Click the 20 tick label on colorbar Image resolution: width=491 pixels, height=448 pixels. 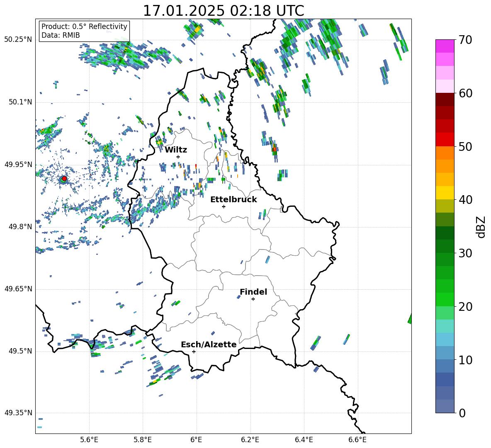tap(465, 307)
